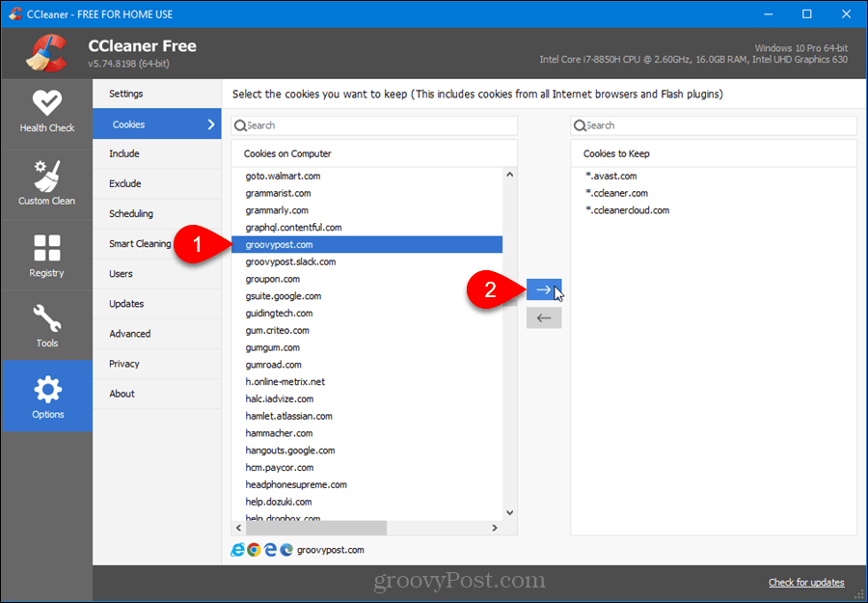Screen dimensions: 868x603
Task: Click the Check for updates link
Action: pos(806,582)
